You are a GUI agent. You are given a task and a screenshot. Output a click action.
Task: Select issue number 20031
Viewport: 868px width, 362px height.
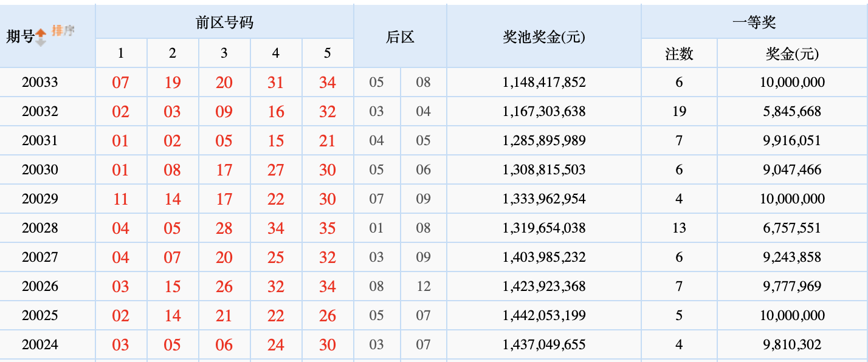[40, 140]
